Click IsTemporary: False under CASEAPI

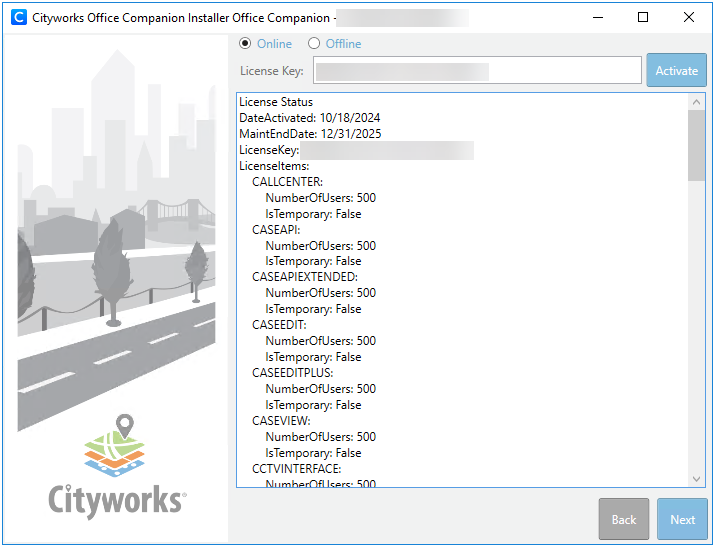[x=313, y=261]
